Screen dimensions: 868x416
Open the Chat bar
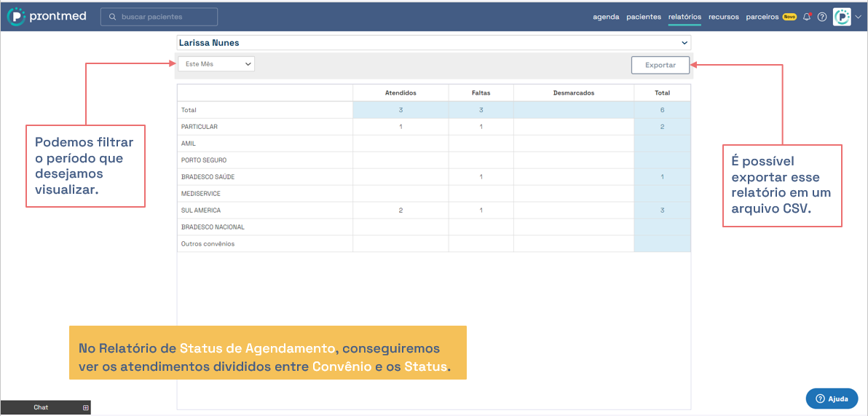[x=41, y=408]
